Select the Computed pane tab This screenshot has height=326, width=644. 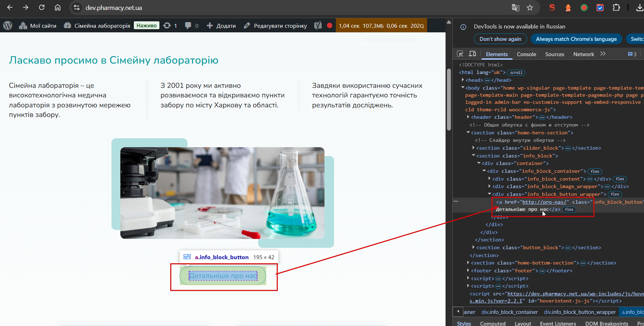point(493,323)
